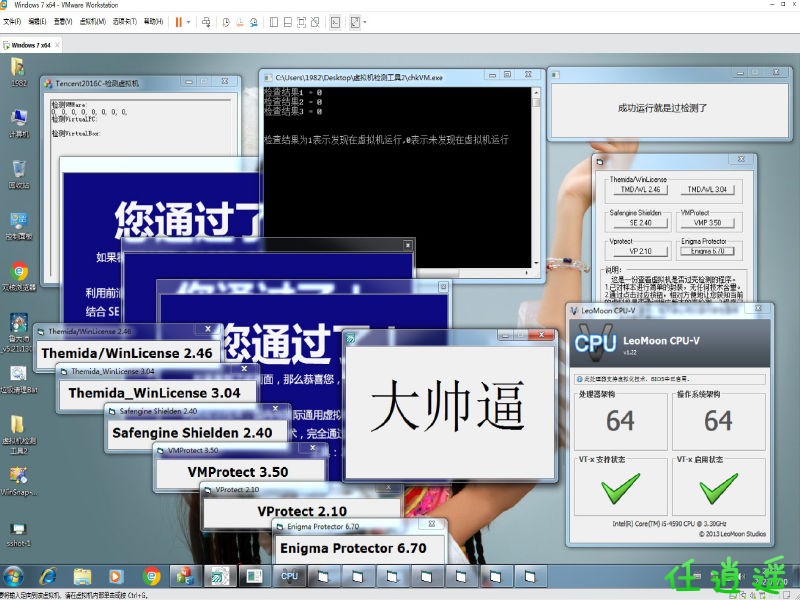
Task: Select the Windows 7 x64 VM tab
Action: click(x=31, y=45)
